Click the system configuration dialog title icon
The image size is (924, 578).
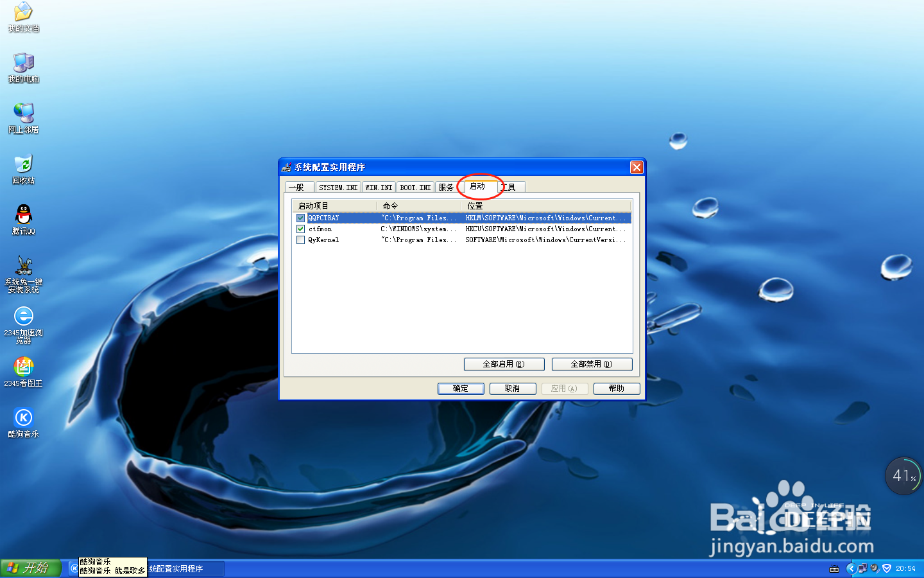pyautogui.click(x=286, y=167)
